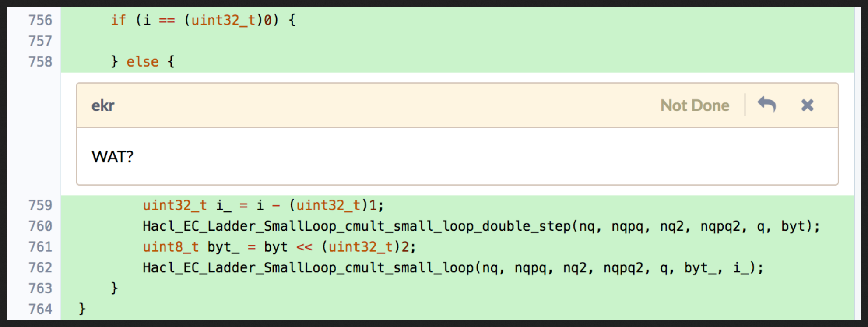Click the empty line number 757
Screen dimensions: 868x327
pos(40,41)
